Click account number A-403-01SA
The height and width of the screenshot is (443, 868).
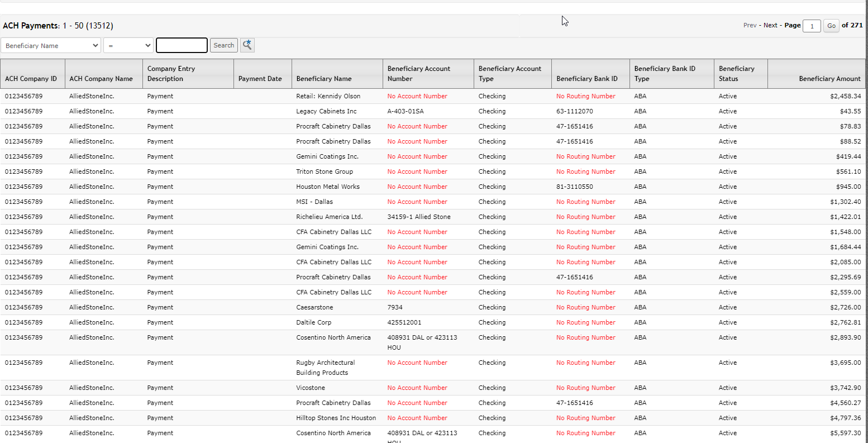(x=406, y=111)
